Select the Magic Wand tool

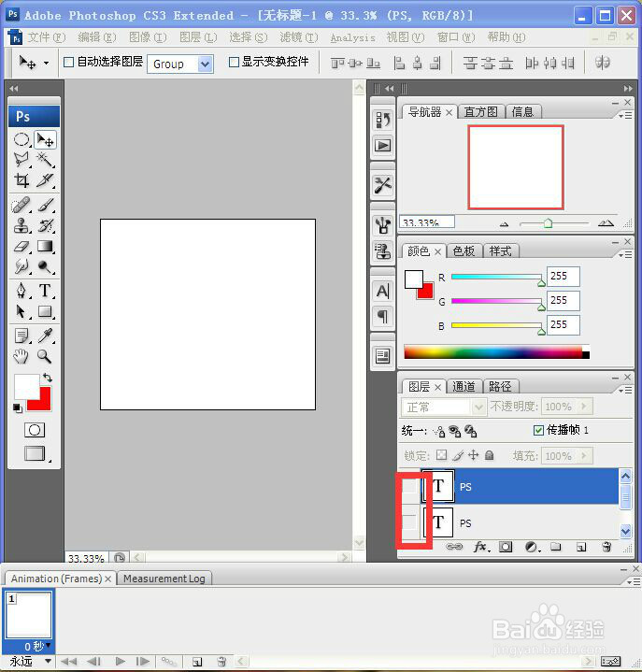[45, 160]
